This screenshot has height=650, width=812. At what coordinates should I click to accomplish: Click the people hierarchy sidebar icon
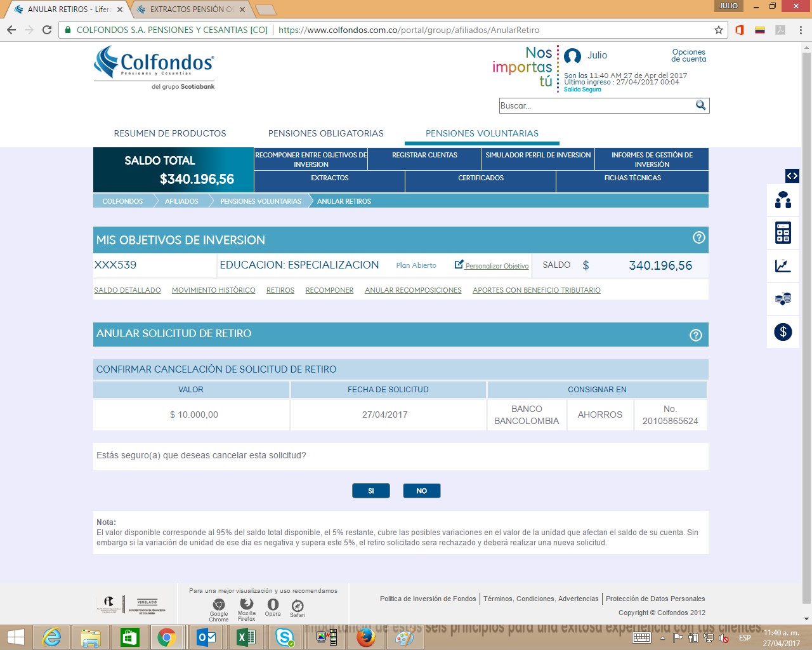click(x=783, y=200)
